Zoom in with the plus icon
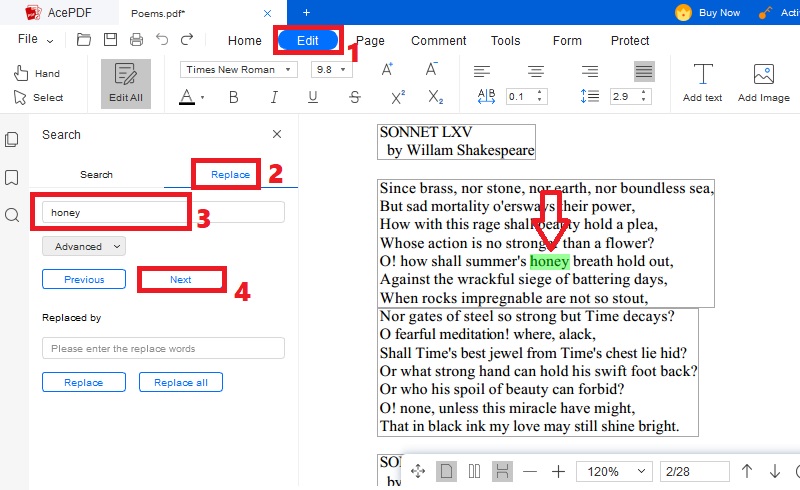The height and width of the screenshot is (490, 800). (559, 471)
